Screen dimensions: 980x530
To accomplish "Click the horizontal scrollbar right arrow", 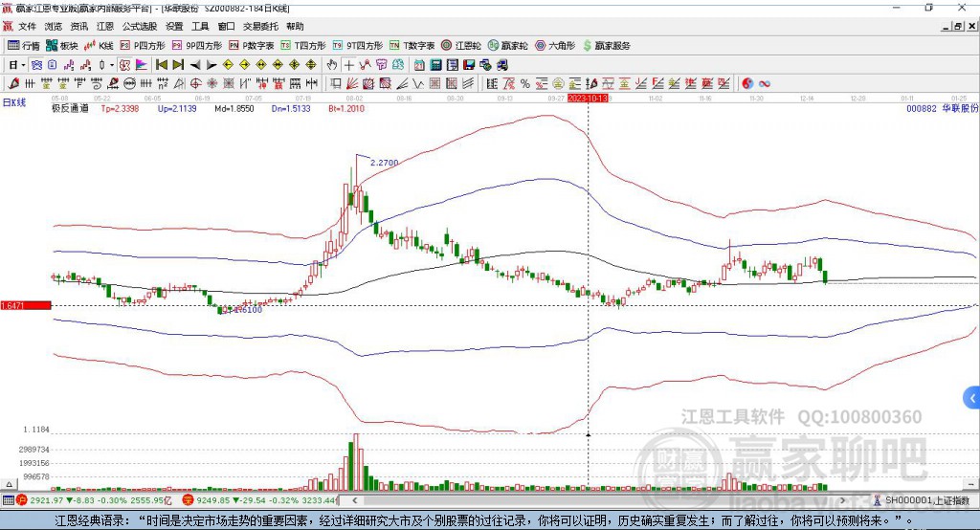I will [842, 500].
